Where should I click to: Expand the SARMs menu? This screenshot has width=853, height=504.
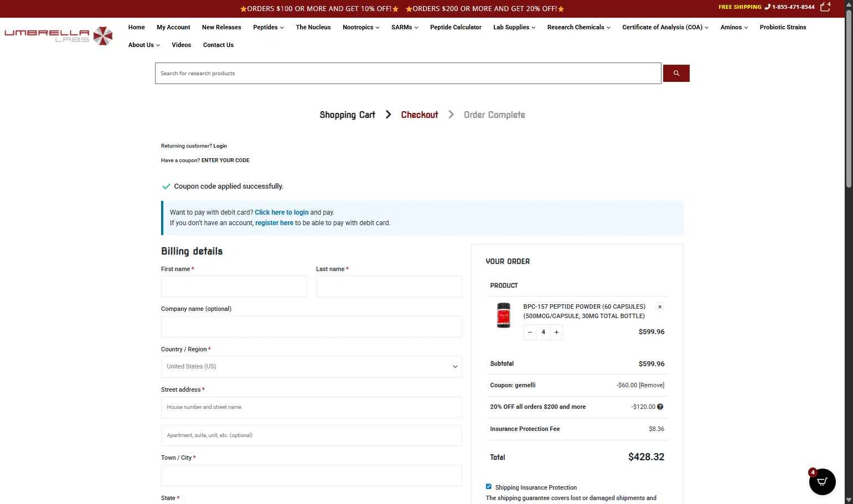point(405,27)
